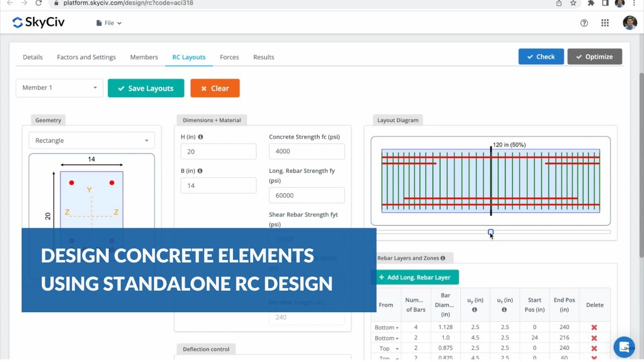The image size is (644, 362).
Task: Show info for the H (in) field
Action: 201,137
